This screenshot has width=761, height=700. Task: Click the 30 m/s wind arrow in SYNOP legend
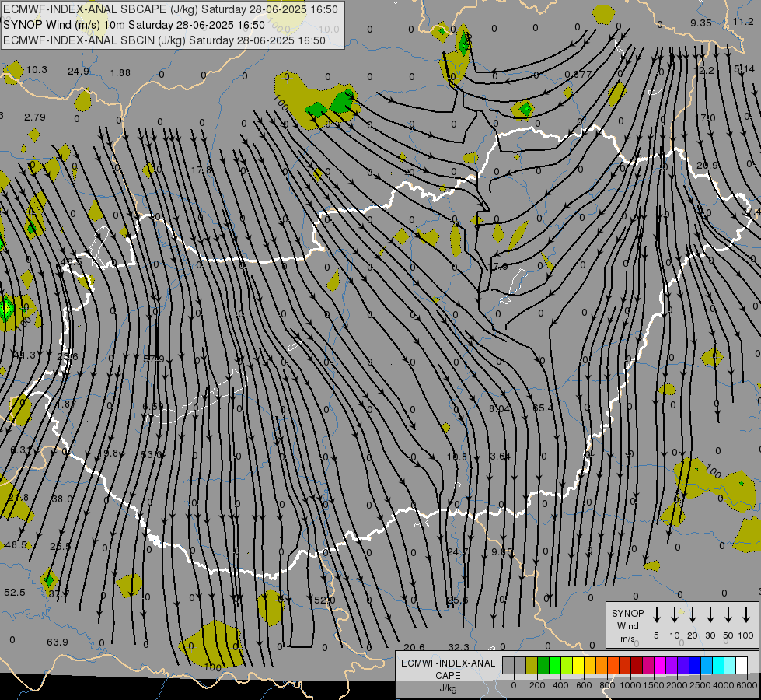[x=710, y=614]
